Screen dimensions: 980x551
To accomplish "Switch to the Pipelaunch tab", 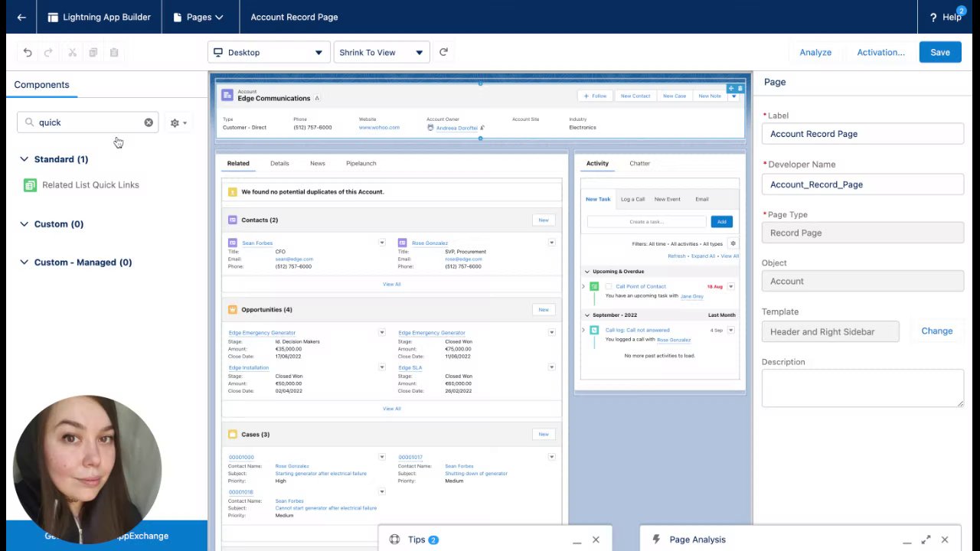I will click(361, 163).
